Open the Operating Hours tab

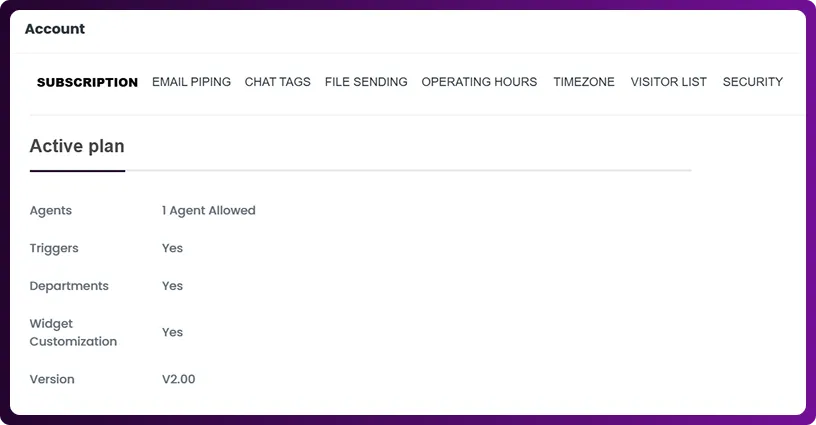[479, 82]
